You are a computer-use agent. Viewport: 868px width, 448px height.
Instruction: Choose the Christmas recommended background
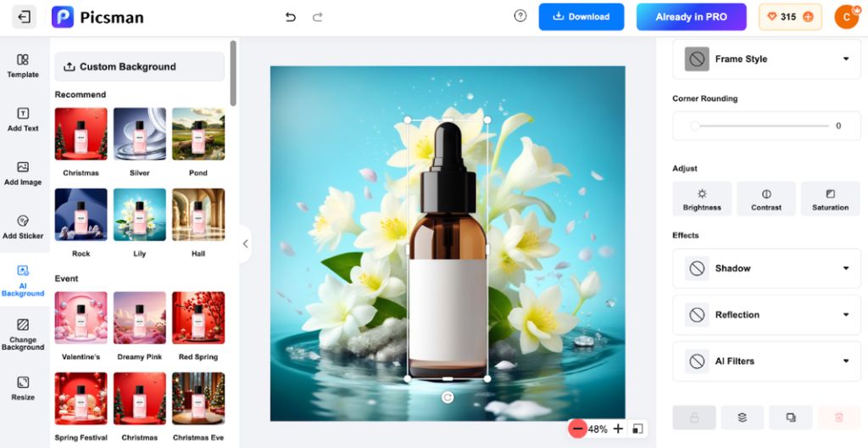tap(81, 134)
